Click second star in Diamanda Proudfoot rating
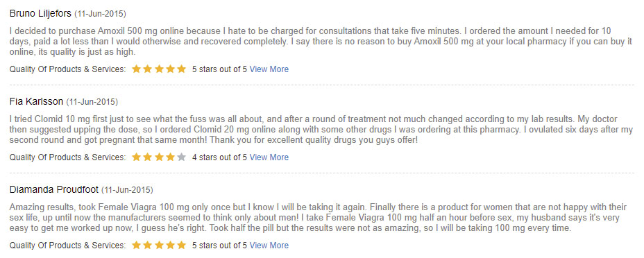Viewport: 644px width, 258px height. [x=148, y=246]
